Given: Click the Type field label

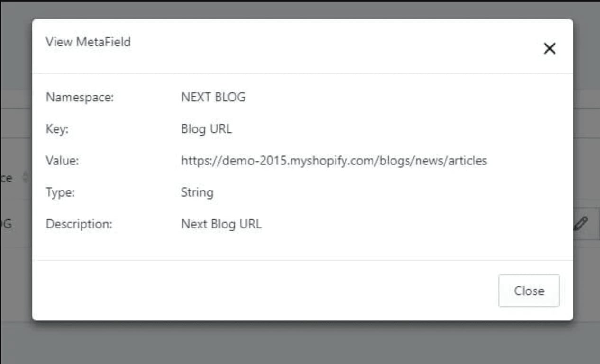Looking at the screenshot, I should point(60,192).
